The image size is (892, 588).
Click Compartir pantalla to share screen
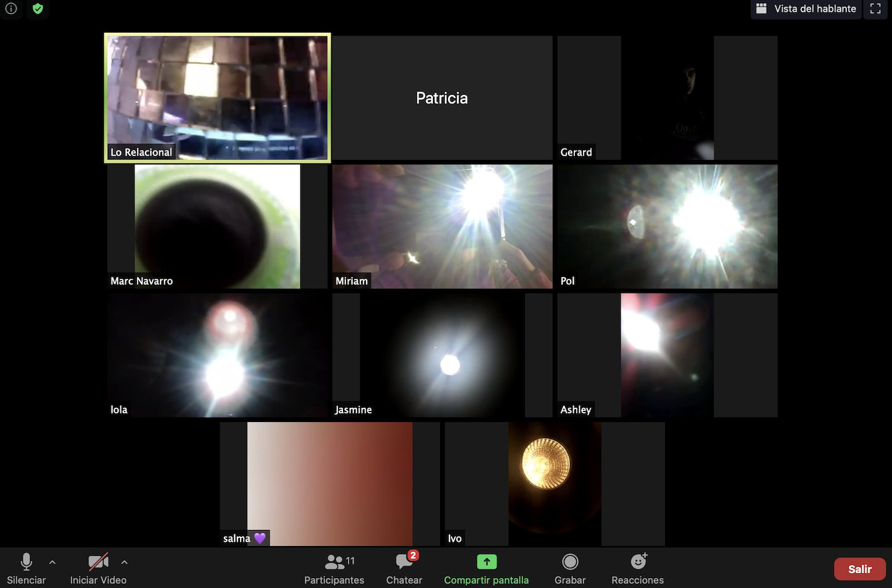pyautogui.click(x=486, y=569)
